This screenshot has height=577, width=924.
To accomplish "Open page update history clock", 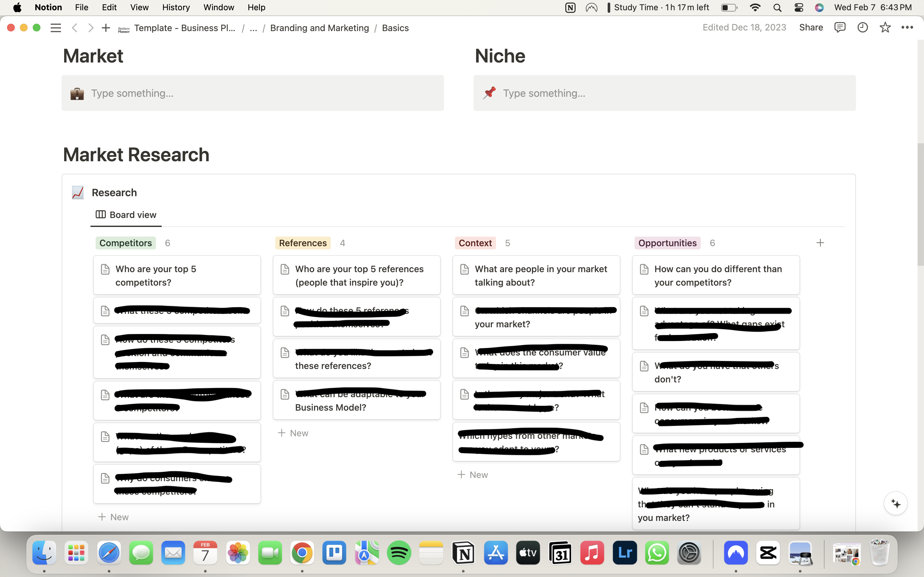I will pyautogui.click(x=862, y=28).
